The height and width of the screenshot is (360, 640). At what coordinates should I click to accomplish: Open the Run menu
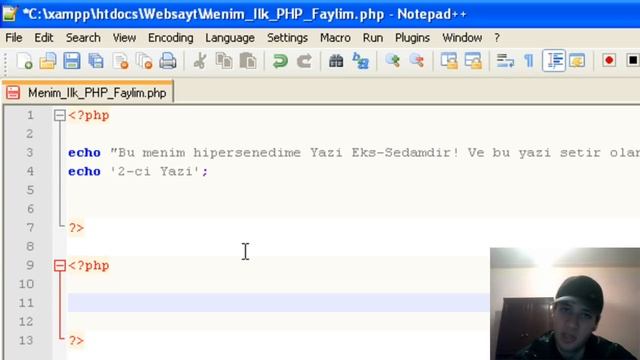pyautogui.click(x=373, y=38)
